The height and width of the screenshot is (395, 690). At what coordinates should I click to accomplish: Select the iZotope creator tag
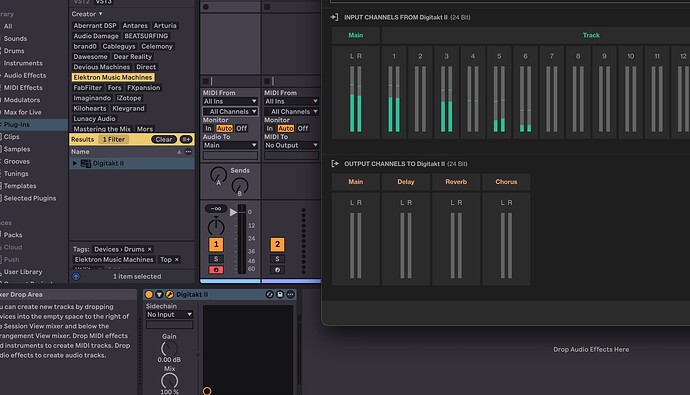click(x=129, y=98)
